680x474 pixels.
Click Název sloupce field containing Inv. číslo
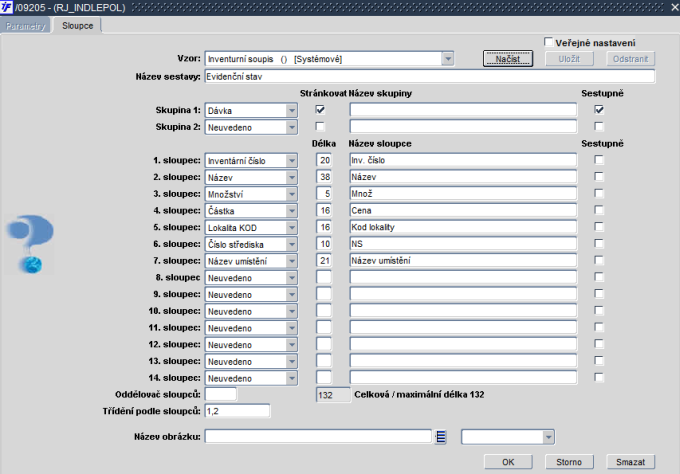point(463,160)
